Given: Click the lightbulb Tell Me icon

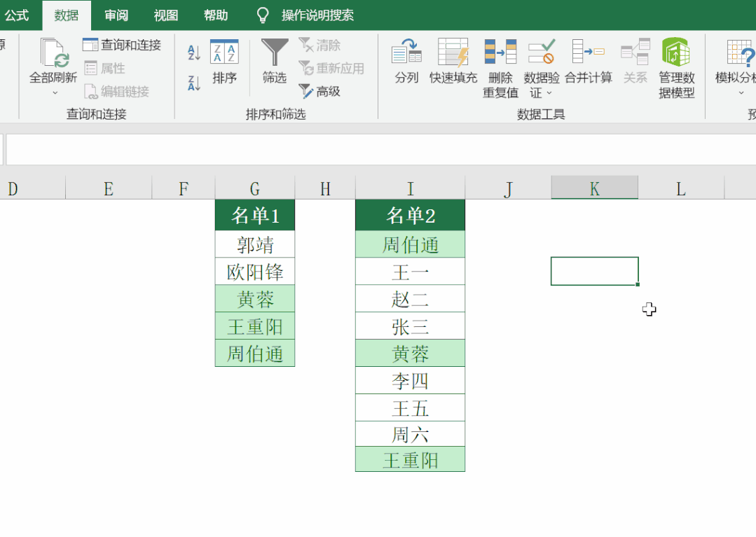Looking at the screenshot, I should pyautogui.click(x=263, y=15).
